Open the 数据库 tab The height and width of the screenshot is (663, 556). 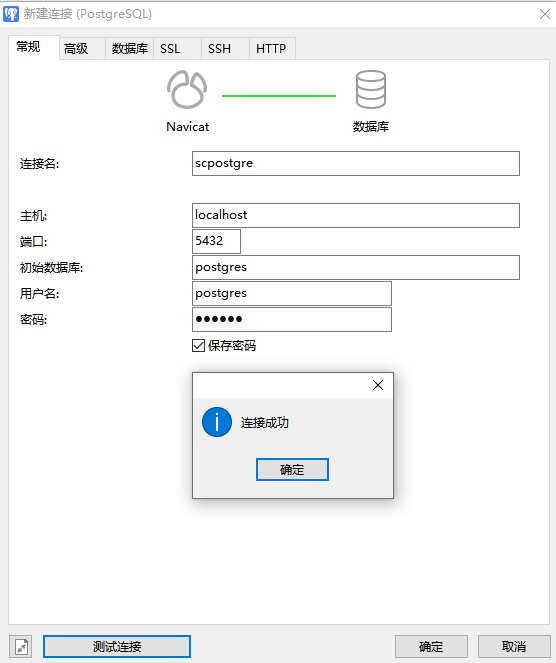pyautogui.click(x=129, y=49)
